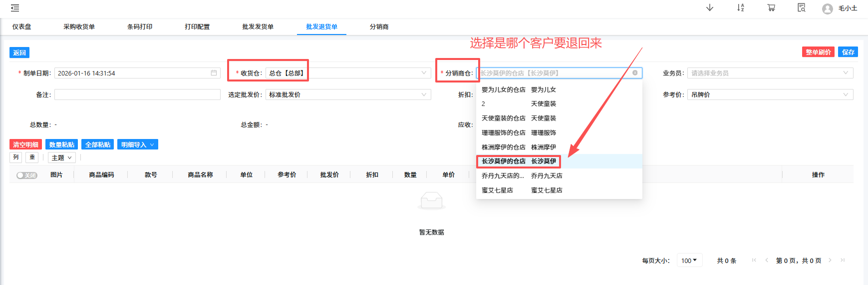Select 珊珊服饰的仓店 option

(x=559, y=132)
